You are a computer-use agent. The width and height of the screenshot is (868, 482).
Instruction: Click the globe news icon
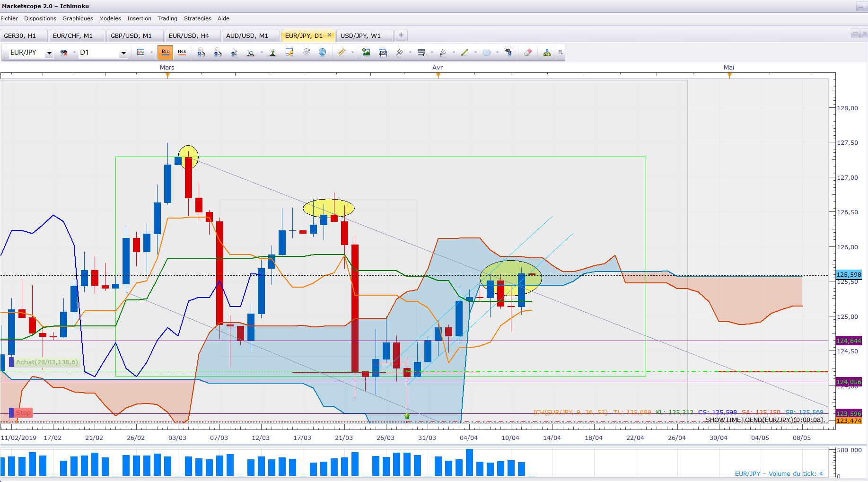point(322,53)
